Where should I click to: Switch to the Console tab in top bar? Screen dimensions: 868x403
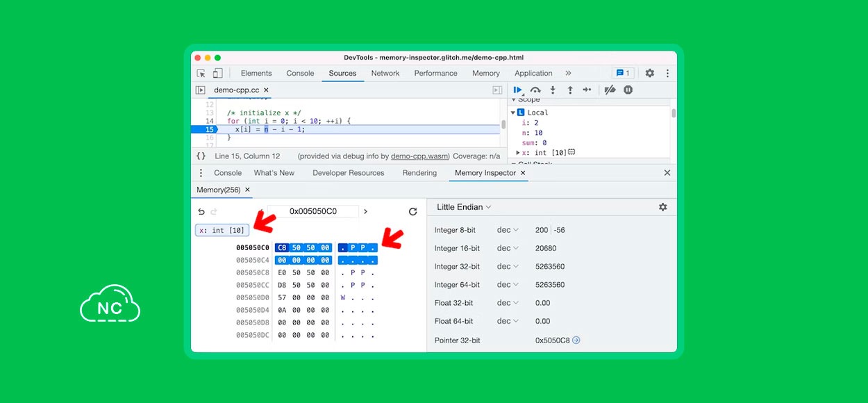300,73
